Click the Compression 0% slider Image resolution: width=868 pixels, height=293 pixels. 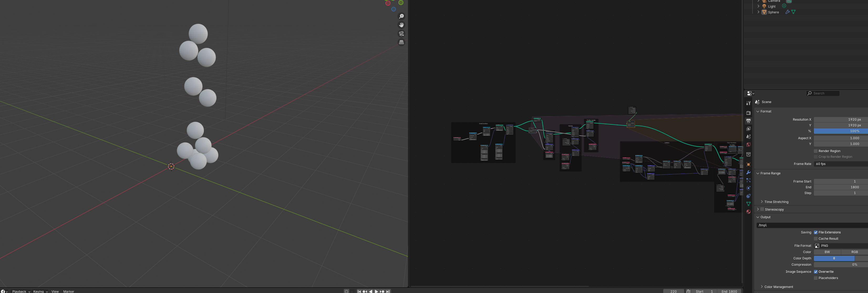[x=841, y=265]
